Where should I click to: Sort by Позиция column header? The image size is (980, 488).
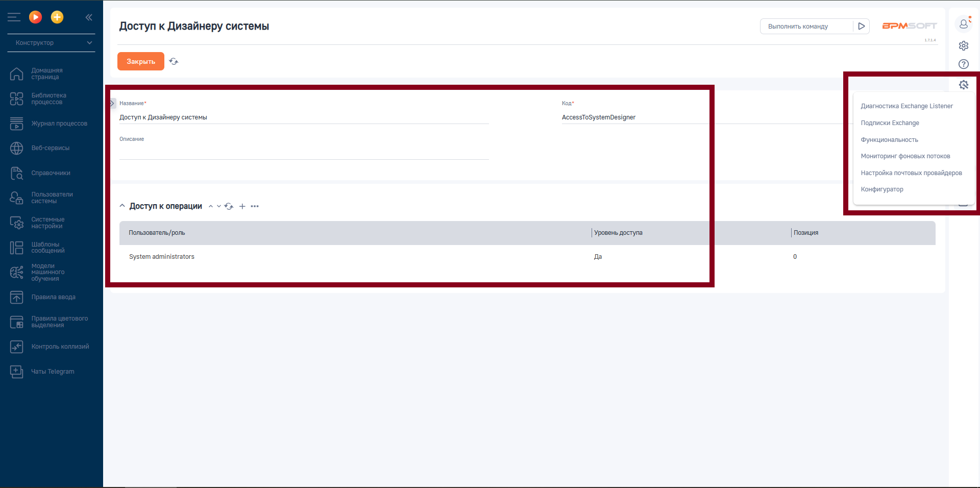click(806, 233)
